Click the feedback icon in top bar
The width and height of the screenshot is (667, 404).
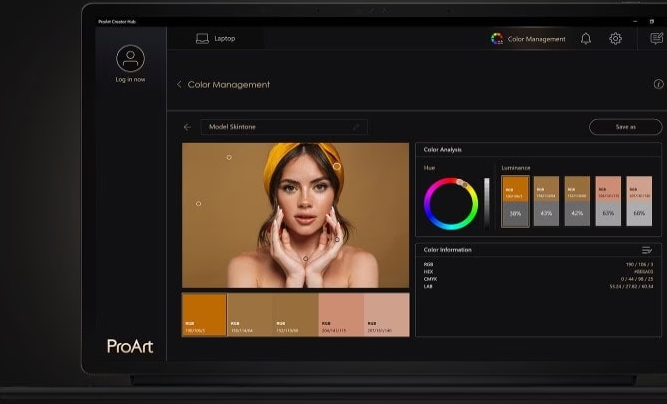click(656, 39)
